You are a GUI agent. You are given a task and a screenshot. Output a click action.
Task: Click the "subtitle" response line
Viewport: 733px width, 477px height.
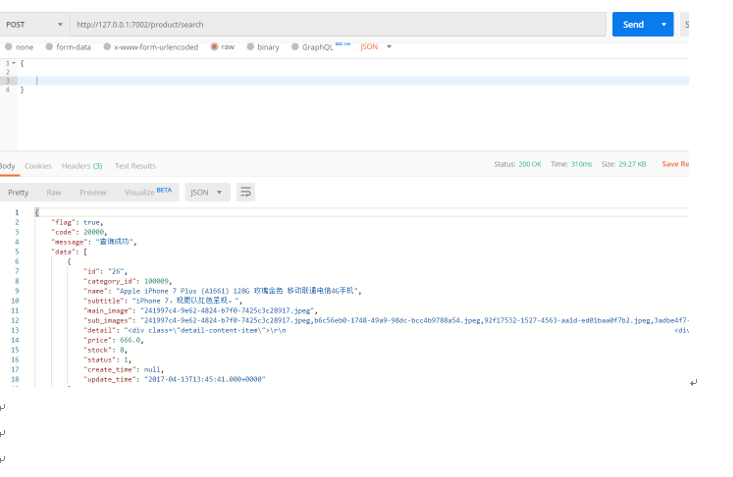point(163,301)
